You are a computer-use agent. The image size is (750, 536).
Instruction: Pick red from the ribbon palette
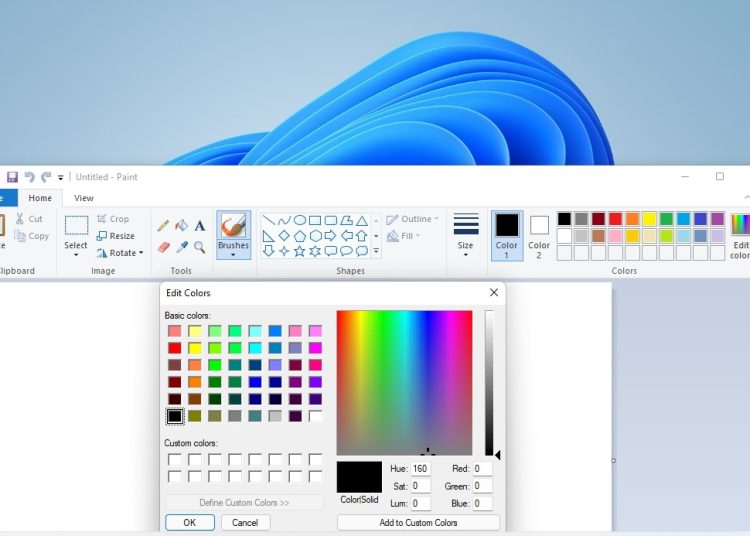click(x=616, y=219)
